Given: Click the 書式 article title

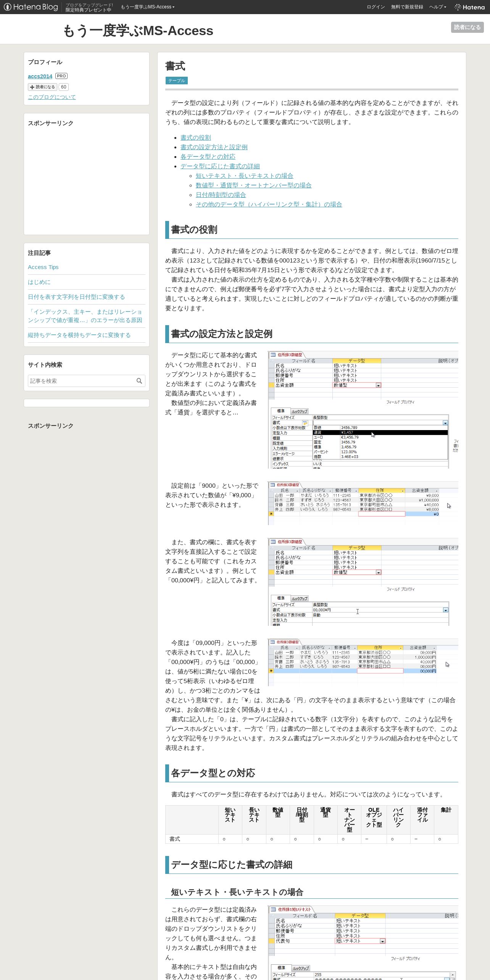Looking at the screenshot, I should (175, 66).
